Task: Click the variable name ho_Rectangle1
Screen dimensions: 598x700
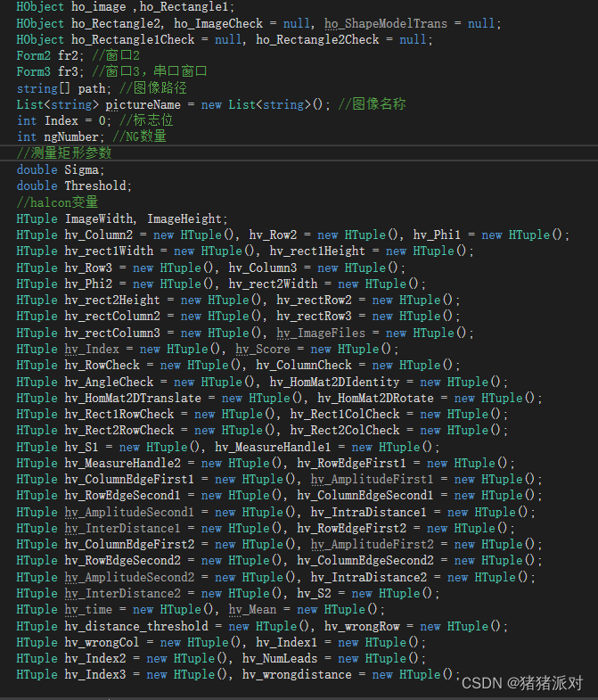Action: (184, 7)
